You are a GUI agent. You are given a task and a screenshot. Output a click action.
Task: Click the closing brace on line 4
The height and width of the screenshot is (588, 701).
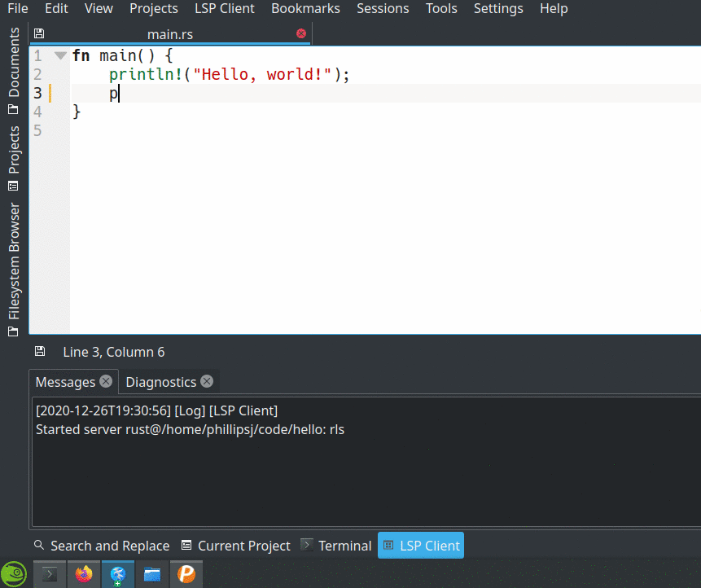click(x=77, y=112)
